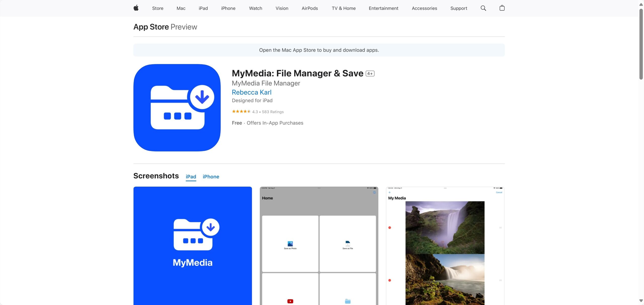Click the Save as File icon
Viewport: 644px width, 305px height.
pos(347,244)
